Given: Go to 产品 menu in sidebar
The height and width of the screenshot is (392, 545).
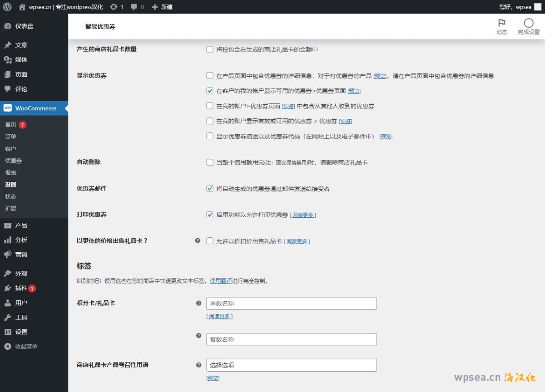Looking at the screenshot, I should click(x=21, y=225).
